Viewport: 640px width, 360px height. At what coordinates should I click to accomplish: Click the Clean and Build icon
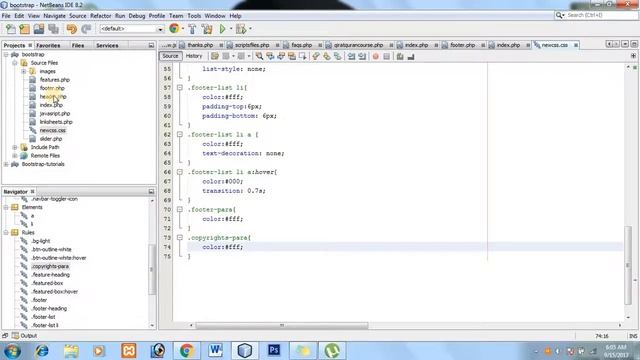(207, 29)
